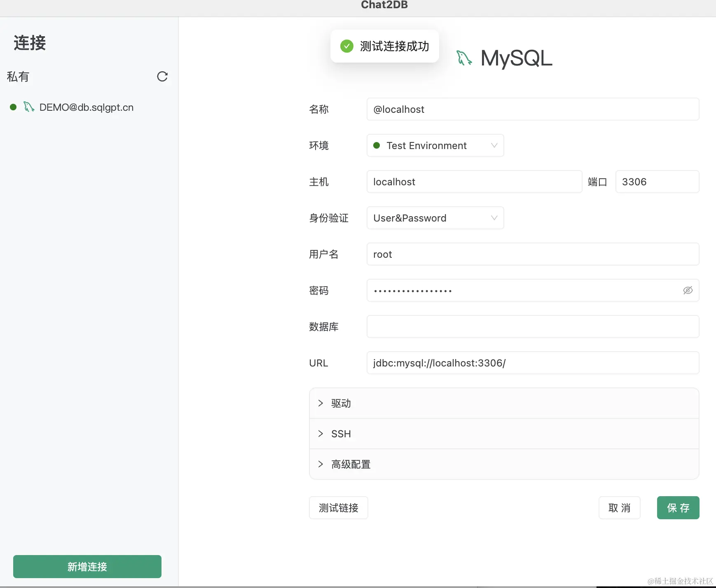Click the 连接 sidebar heading

tap(30, 43)
